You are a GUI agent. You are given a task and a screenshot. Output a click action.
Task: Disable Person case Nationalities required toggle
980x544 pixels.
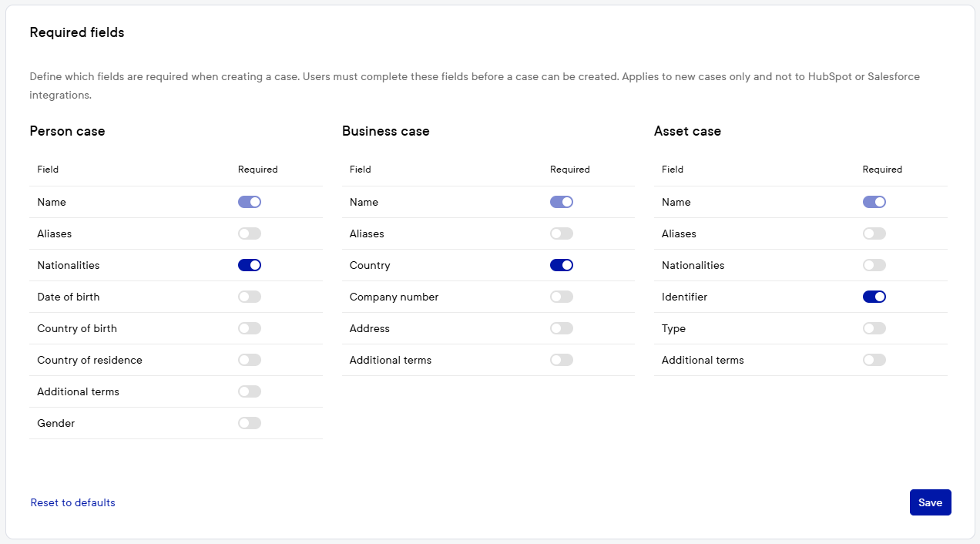point(250,265)
